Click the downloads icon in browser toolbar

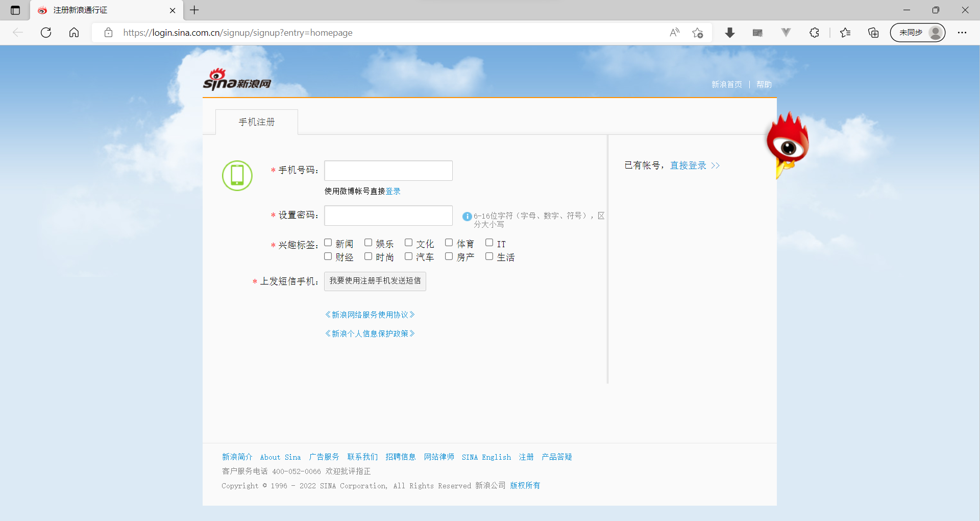(730, 32)
